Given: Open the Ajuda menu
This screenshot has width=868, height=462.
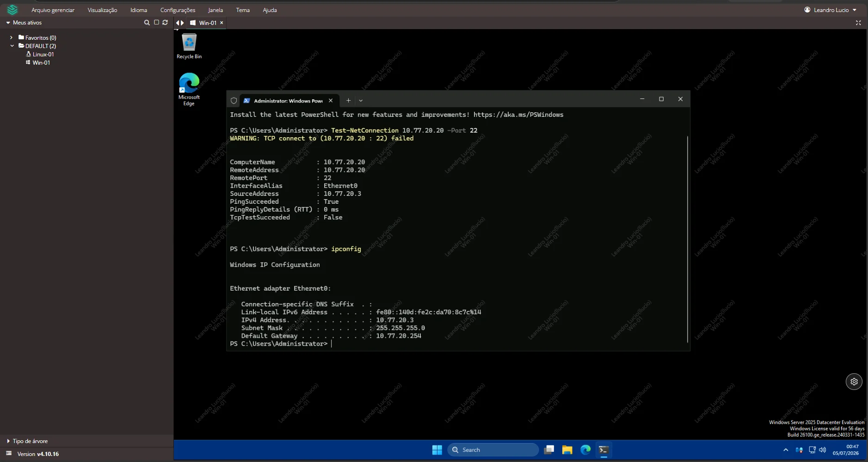Looking at the screenshot, I should [270, 10].
